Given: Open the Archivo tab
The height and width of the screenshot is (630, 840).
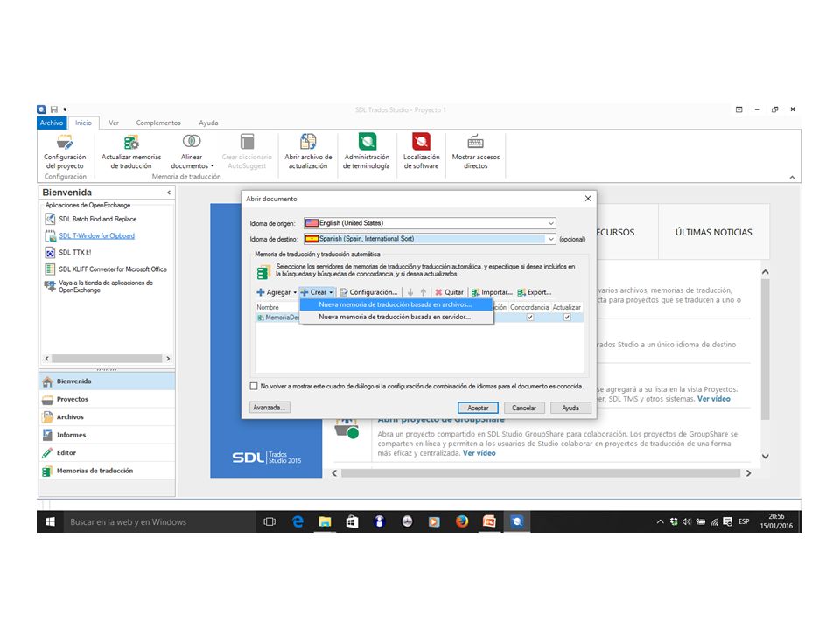Looking at the screenshot, I should (x=52, y=122).
